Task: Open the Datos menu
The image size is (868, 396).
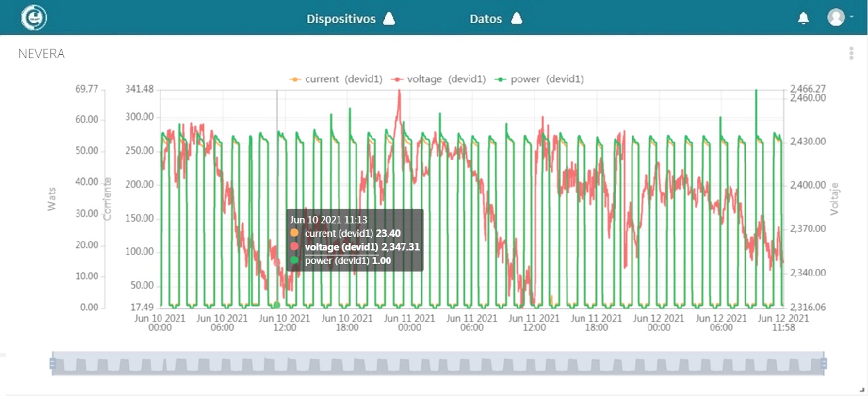Action: (x=486, y=19)
